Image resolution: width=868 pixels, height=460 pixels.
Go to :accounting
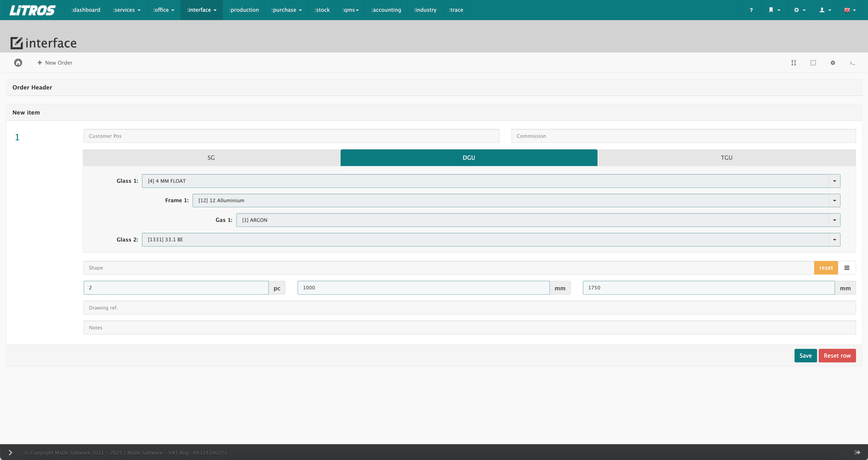386,10
